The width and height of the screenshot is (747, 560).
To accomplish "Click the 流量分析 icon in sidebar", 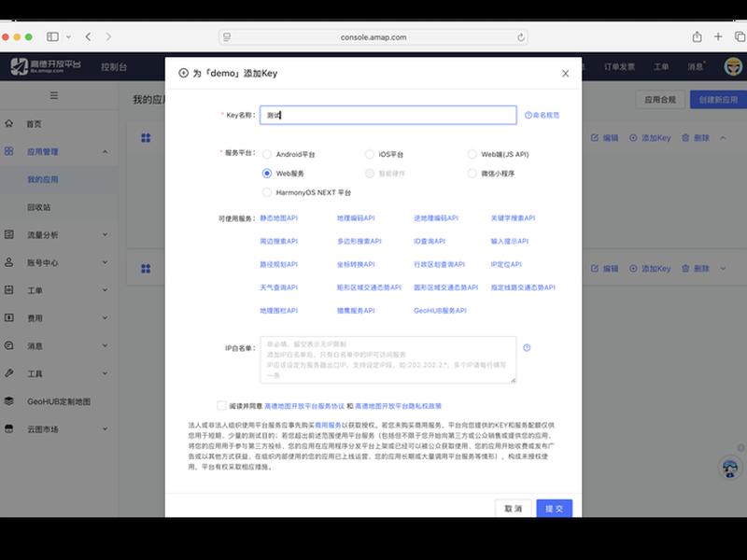I will click(x=9, y=234).
